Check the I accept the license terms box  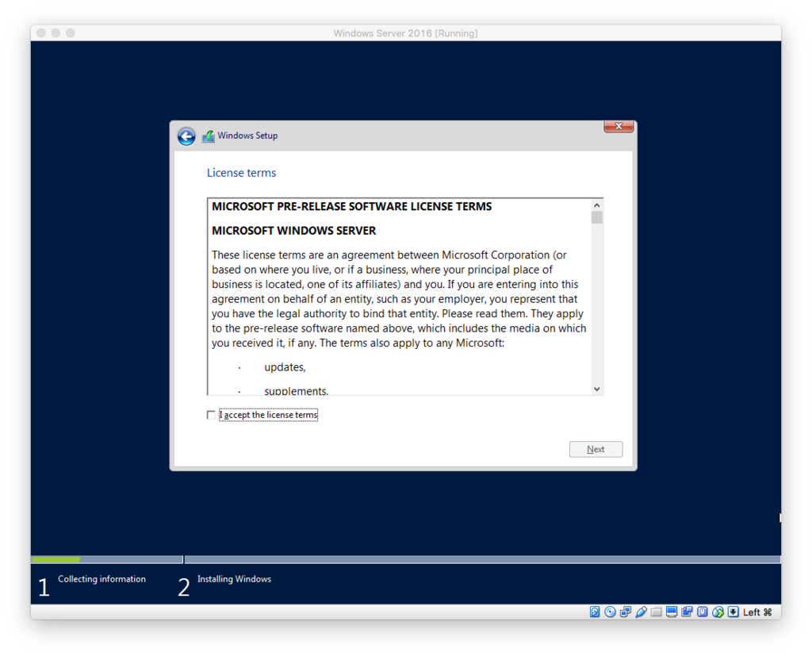point(211,415)
